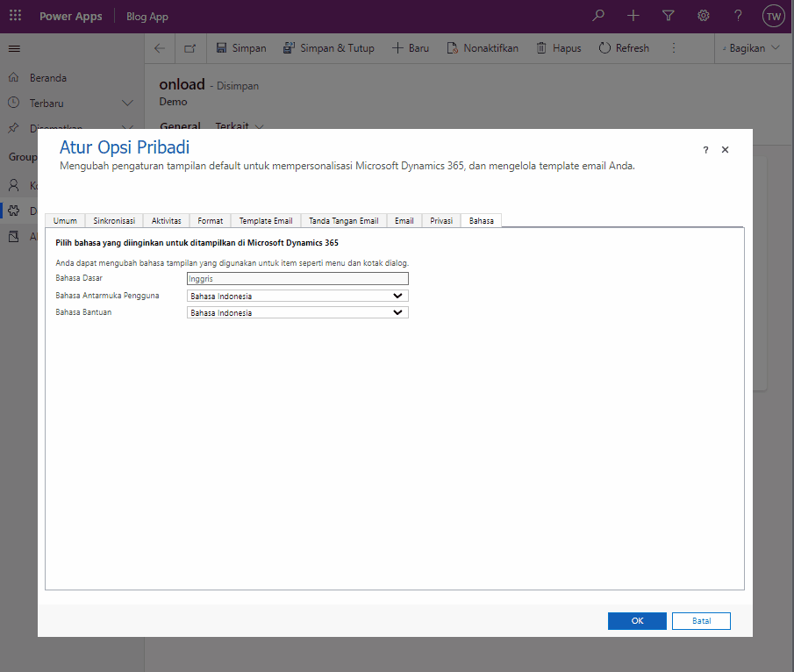Click the help icon in dialog header
The height and width of the screenshot is (672, 794).
(705, 150)
